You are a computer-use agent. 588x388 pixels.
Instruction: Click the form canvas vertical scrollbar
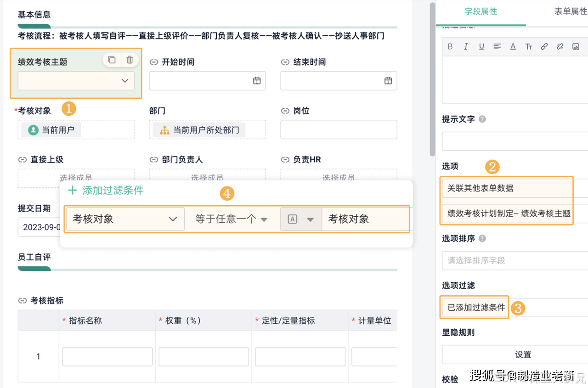click(x=432, y=79)
